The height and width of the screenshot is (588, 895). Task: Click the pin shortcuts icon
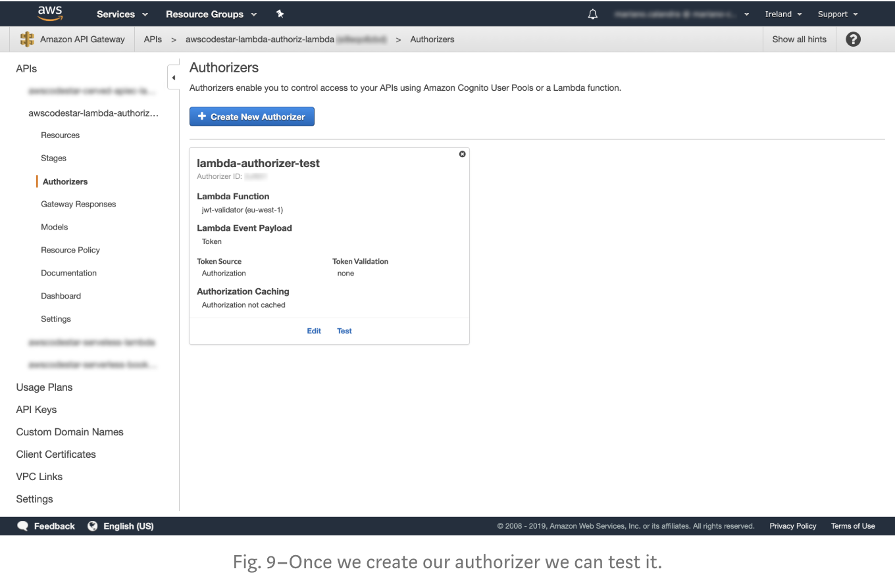280,14
